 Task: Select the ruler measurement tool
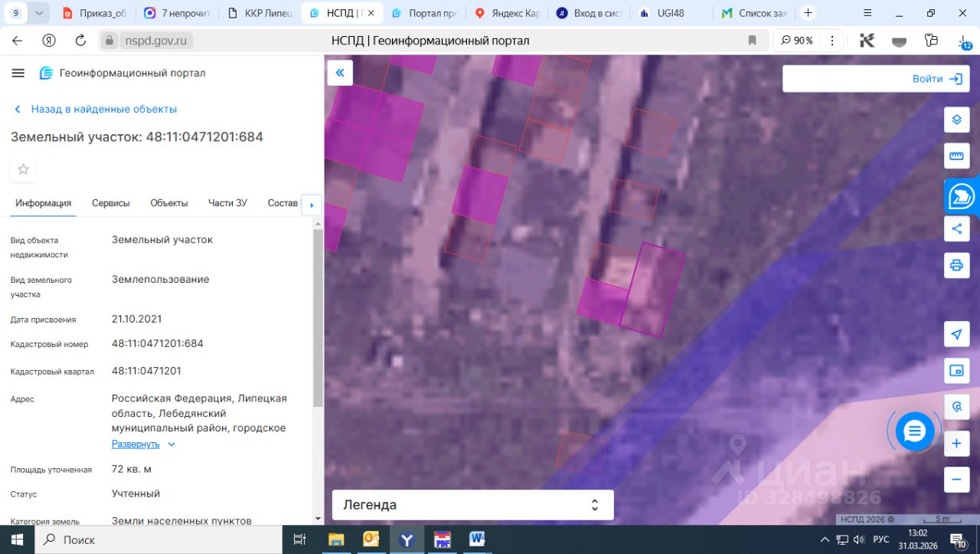pyautogui.click(x=956, y=156)
